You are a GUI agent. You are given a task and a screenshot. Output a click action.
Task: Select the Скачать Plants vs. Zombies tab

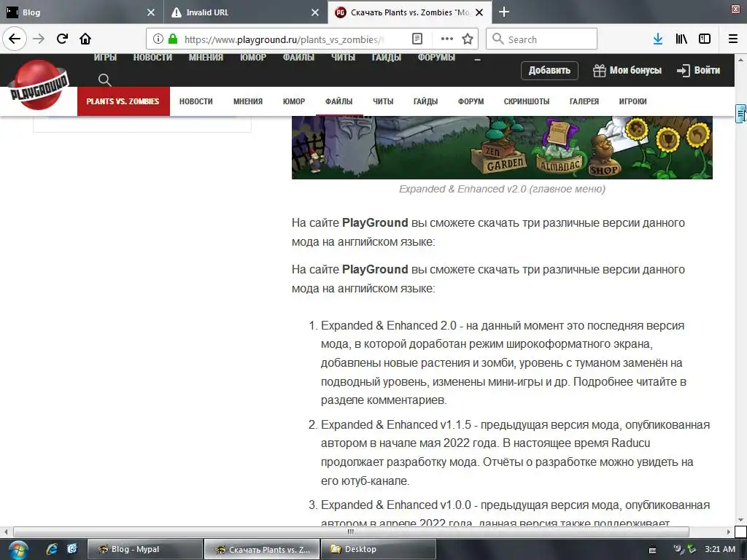[410, 12]
